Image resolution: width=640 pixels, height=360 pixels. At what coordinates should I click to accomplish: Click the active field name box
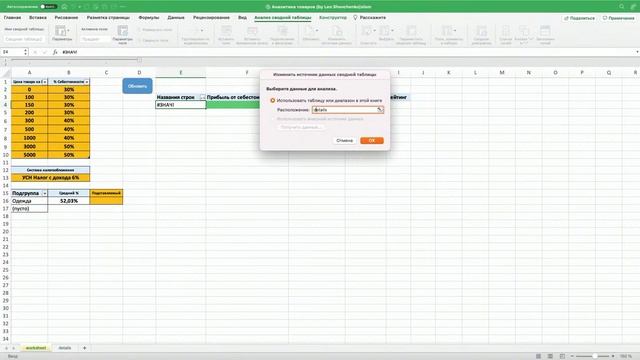(95, 39)
